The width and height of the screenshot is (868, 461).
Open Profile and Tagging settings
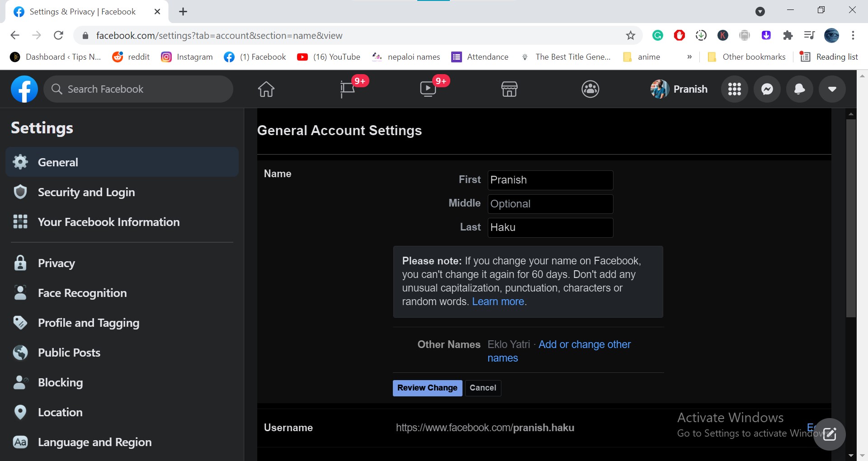122,323
